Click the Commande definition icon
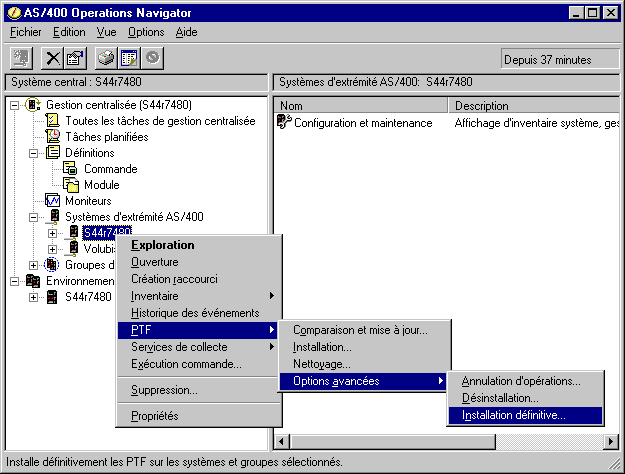The height and width of the screenshot is (474, 625). (x=71, y=168)
